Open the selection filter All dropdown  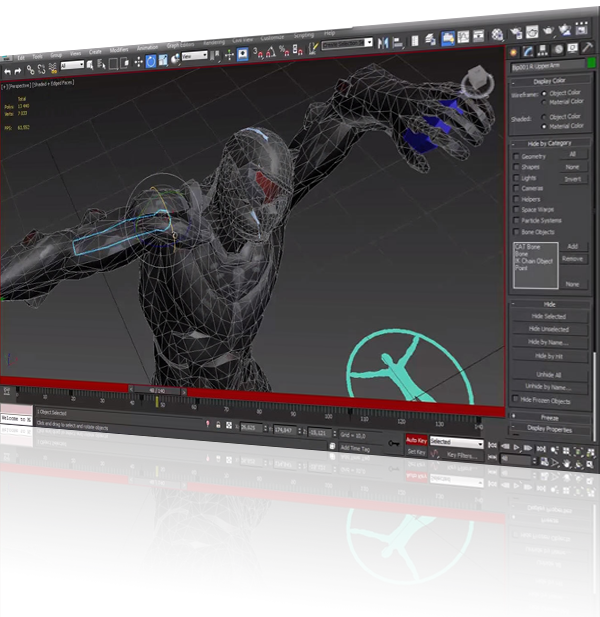(72, 65)
